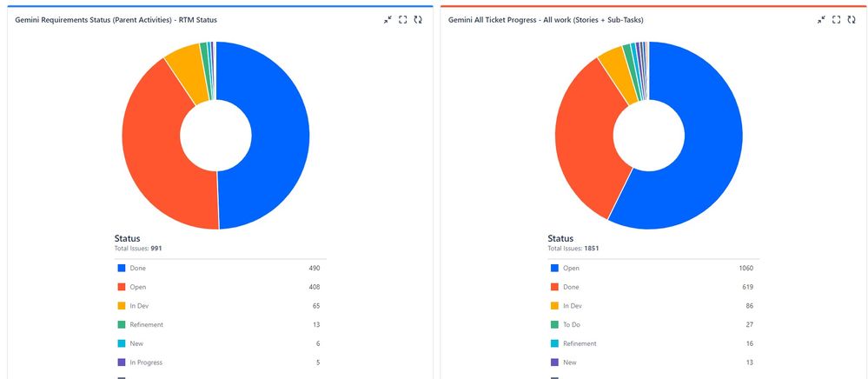Image resolution: width=868 pixels, height=379 pixels.
Task: Click the 27 count for To Do
Action: tap(750, 325)
